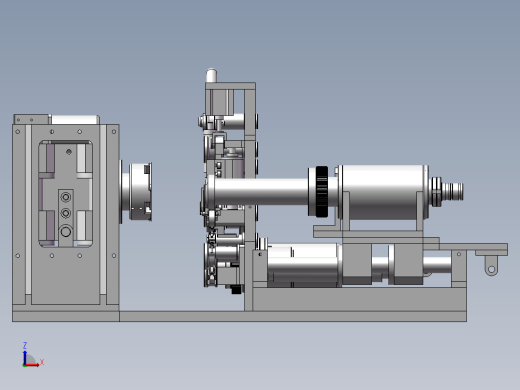Viewport: 520px width, 390px height.
Task: Select the long horizontal shaft tube
Action: [262, 192]
